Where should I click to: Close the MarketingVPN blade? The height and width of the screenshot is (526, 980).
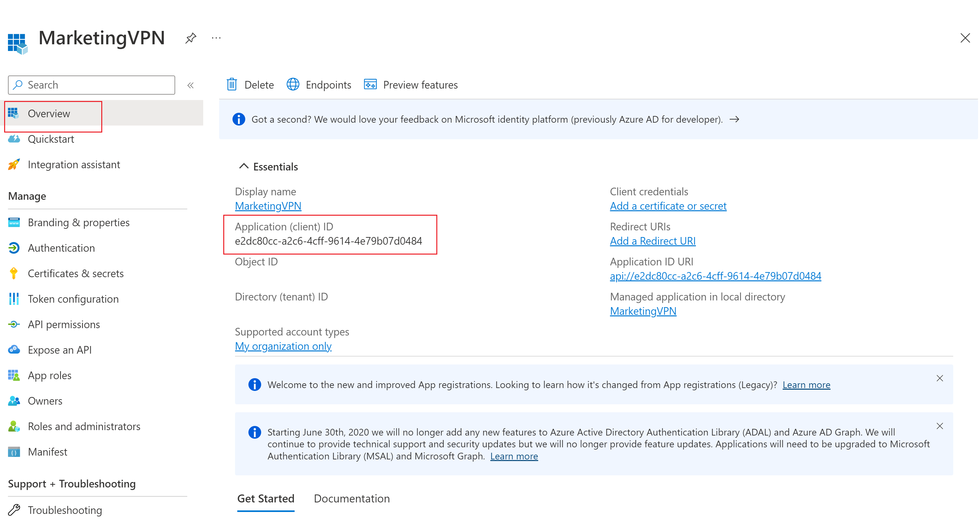point(965,38)
